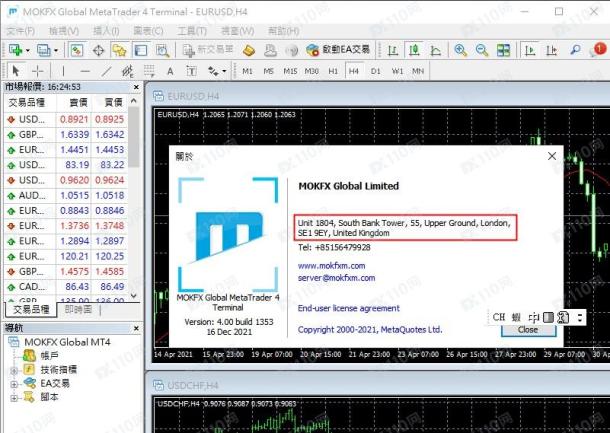Switch the timeframe to M15

point(290,71)
